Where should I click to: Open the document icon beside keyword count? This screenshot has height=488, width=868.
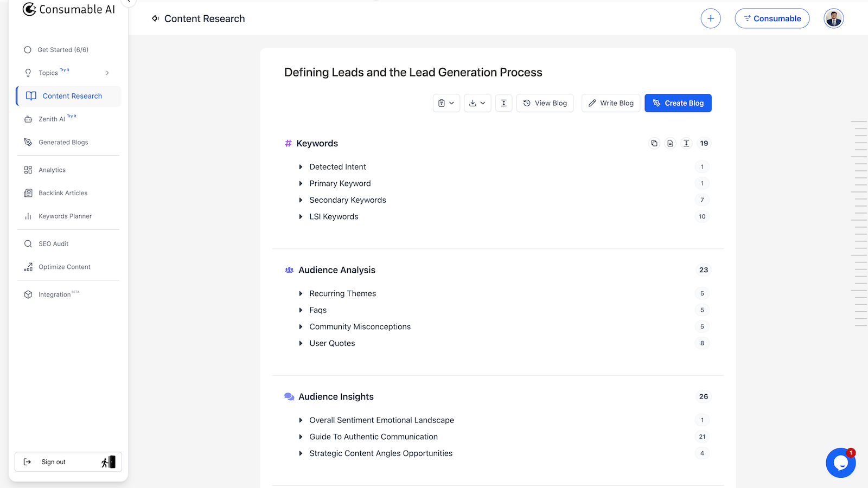[670, 143]
